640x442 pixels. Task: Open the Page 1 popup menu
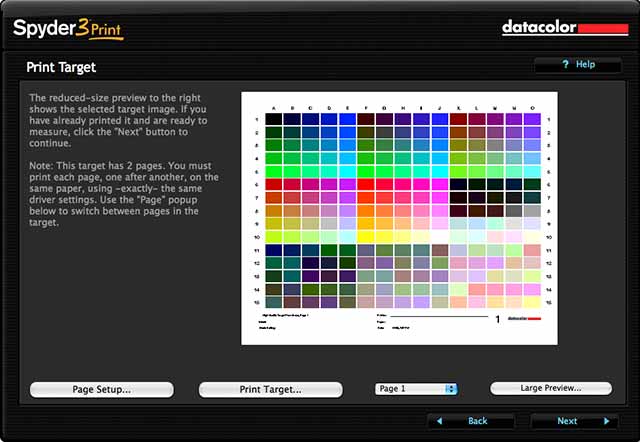point(416,389)
